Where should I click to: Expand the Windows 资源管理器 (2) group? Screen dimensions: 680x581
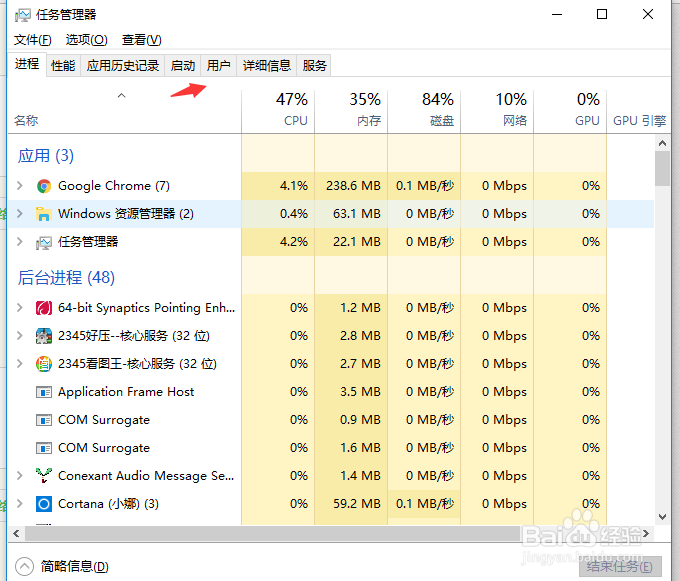point(20,214)
